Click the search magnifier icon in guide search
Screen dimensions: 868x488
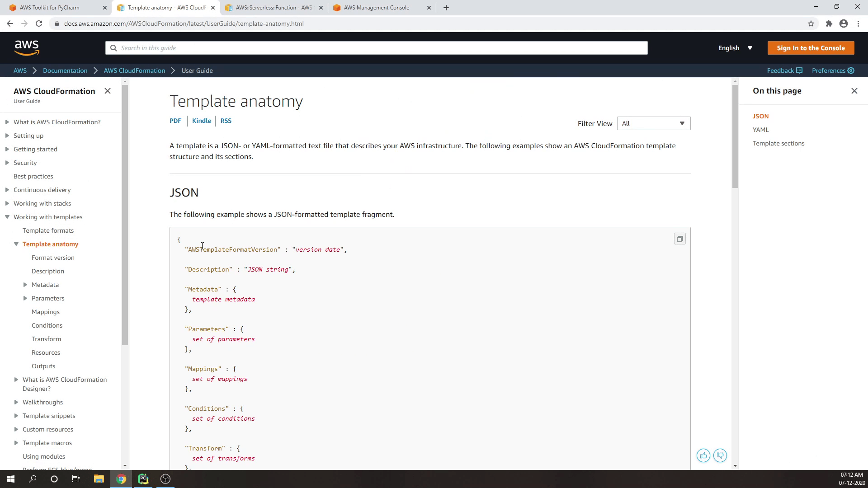pos(113,48)
